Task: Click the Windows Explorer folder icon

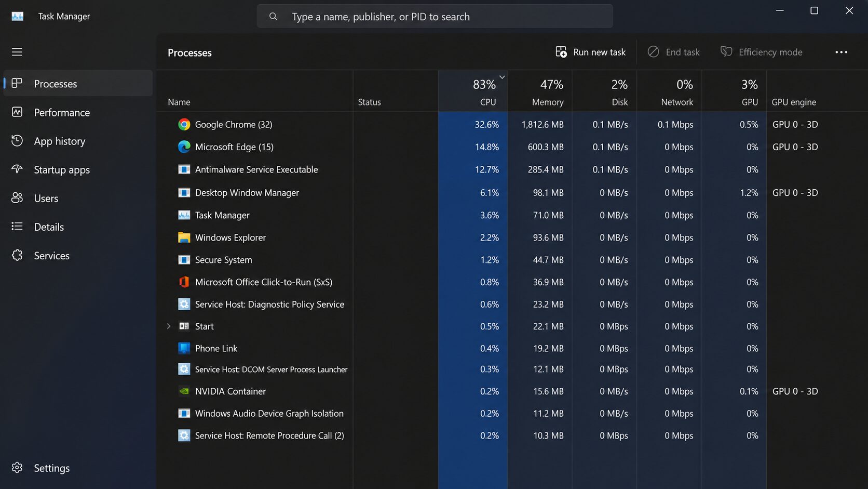Action: 184,237
